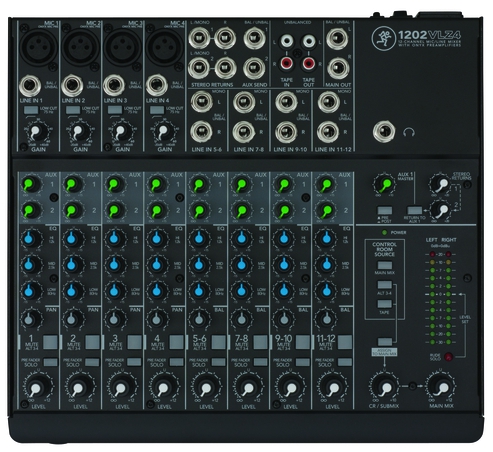Click the STEREO RETURNS 2 right jack
This screenshot has width=493, height=452.
[x=225, y=68]
